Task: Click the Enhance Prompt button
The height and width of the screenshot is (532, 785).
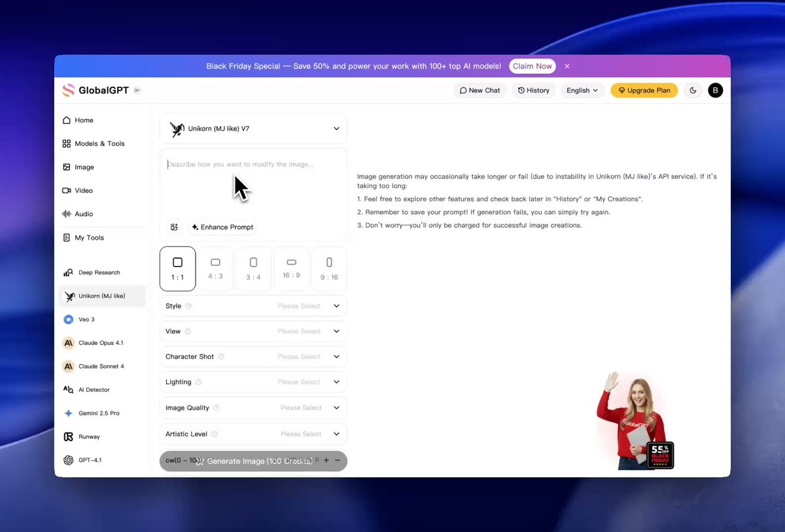Action: coord(222,227)
